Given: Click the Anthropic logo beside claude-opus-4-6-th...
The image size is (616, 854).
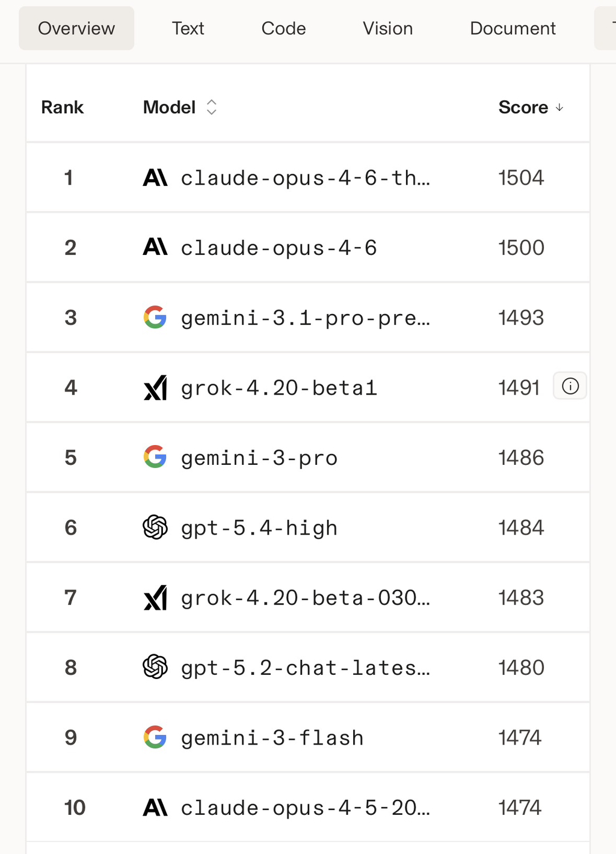Looking at the screenshot, I should tap(155, 177).
